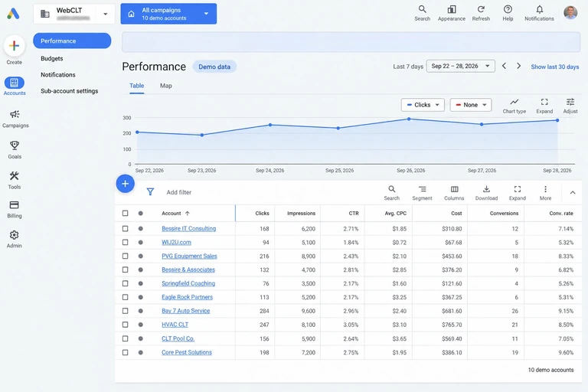Switch to the Map tab
The width and height of the screenshot is (588, 392).
pyautogui.click(x=165, y=86)
